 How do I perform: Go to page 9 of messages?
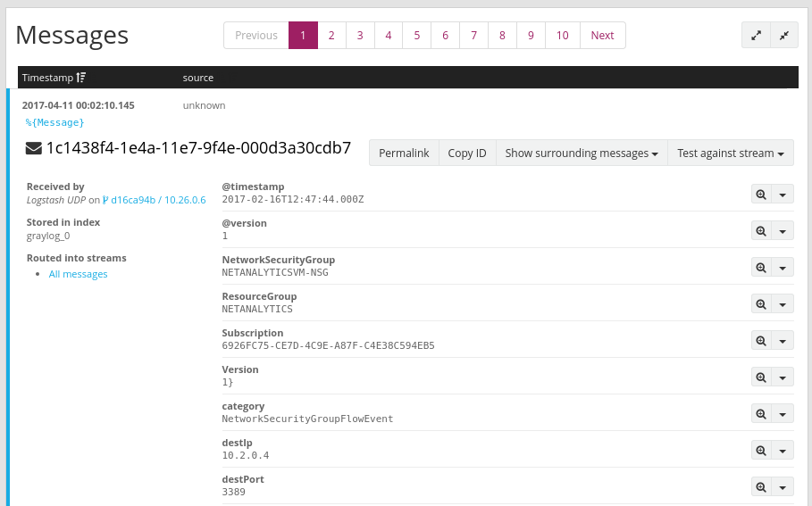click(531, 35)
